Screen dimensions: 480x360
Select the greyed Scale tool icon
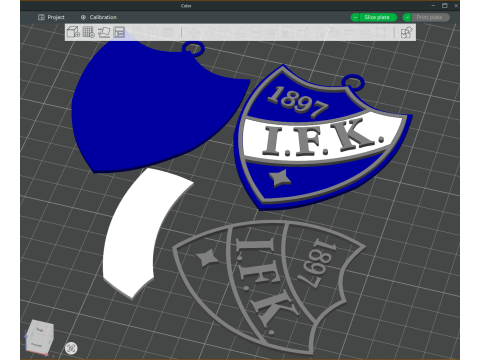click(225, 32)
